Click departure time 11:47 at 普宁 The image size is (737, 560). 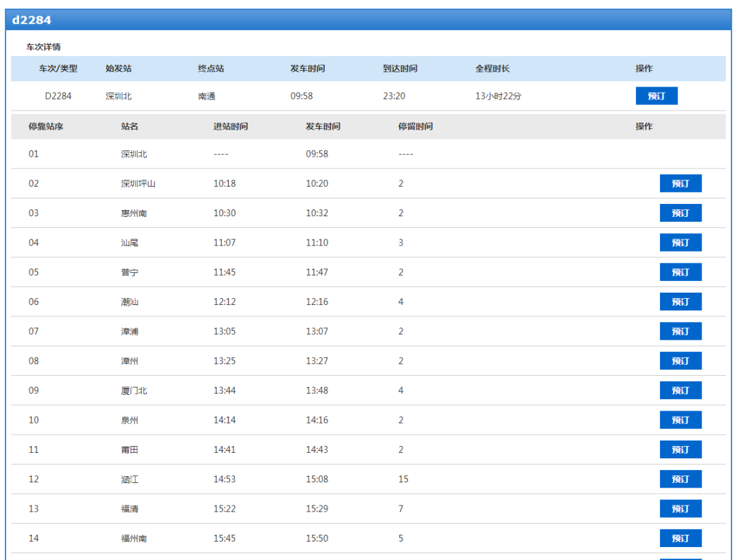coord(317,272)
